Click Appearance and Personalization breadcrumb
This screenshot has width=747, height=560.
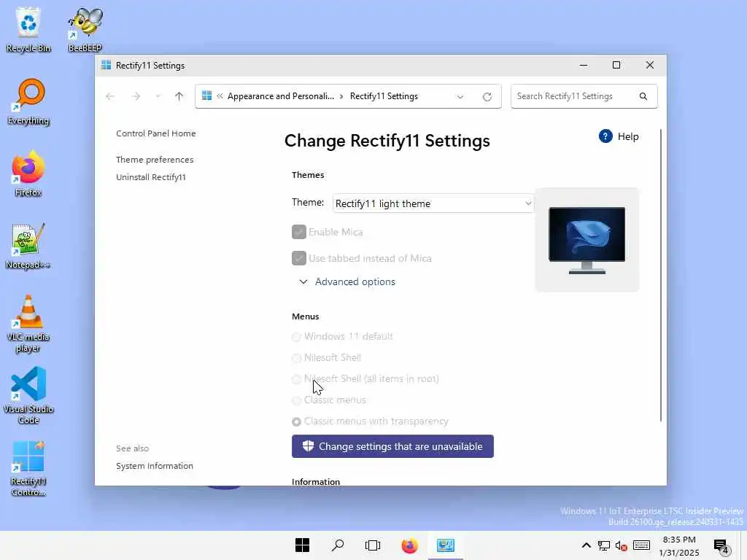coord(281,96)
